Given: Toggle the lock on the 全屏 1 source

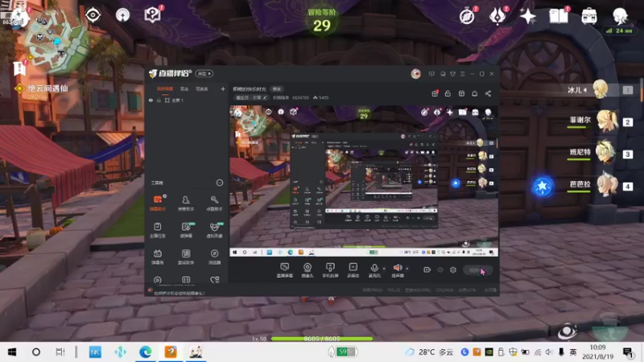Looking at the screenshot, I should tap(159, 100).
